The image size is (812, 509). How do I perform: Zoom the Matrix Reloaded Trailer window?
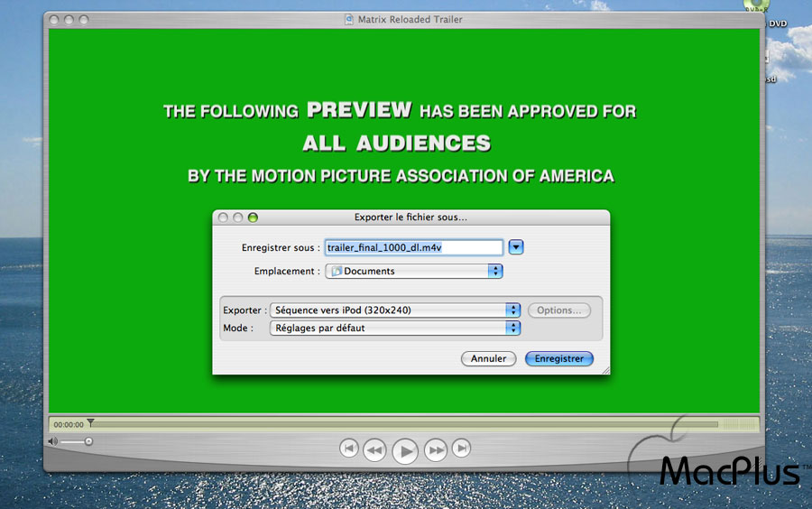[84, 20]
